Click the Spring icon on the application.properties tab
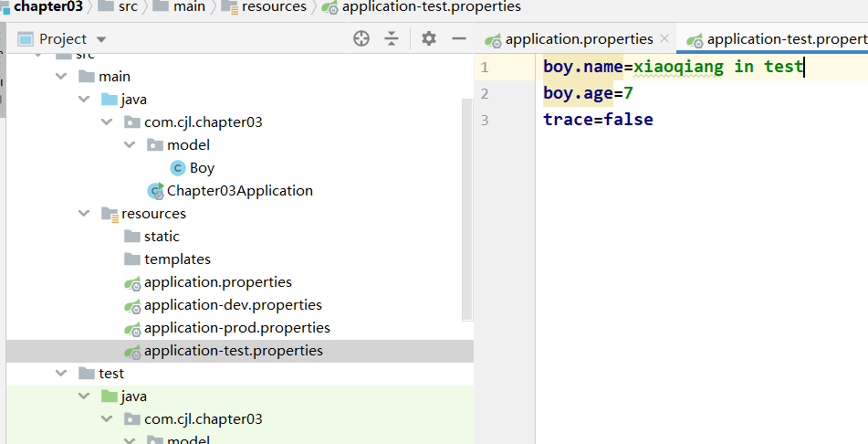Viewport: 868px width, 444px height. click(493, 40)
